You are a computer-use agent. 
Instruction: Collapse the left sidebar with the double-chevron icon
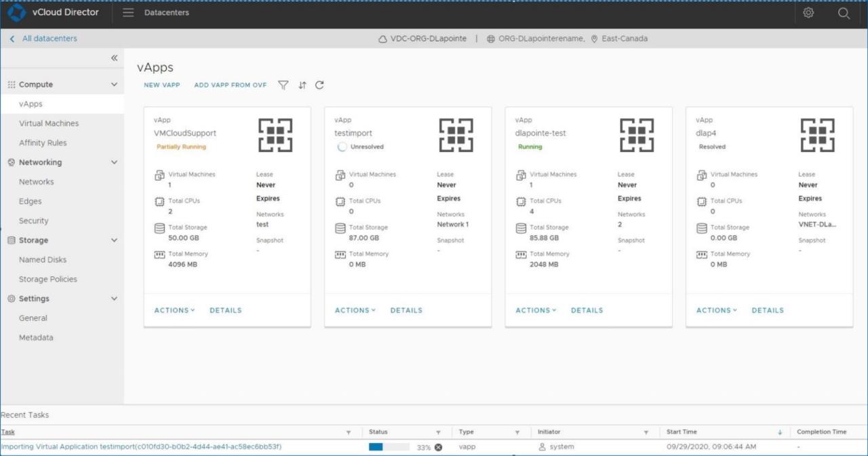click(x=115, y=57)
